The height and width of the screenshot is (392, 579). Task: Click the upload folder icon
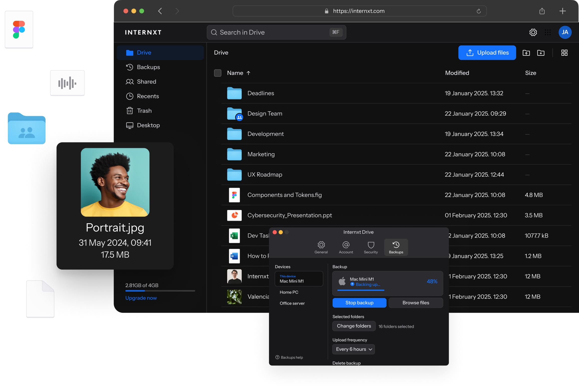tap(526, 53)
